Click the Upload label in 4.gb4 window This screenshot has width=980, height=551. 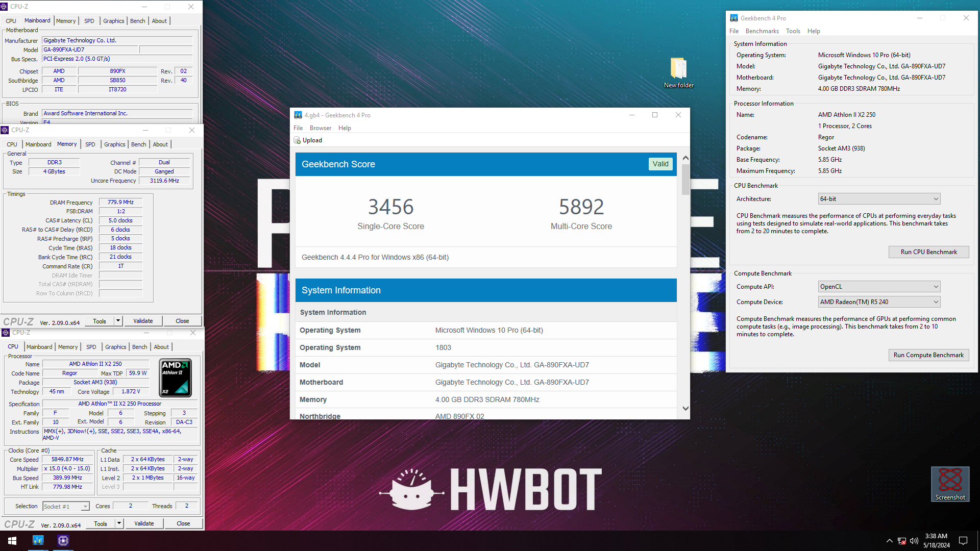click(x=312, y=140)
